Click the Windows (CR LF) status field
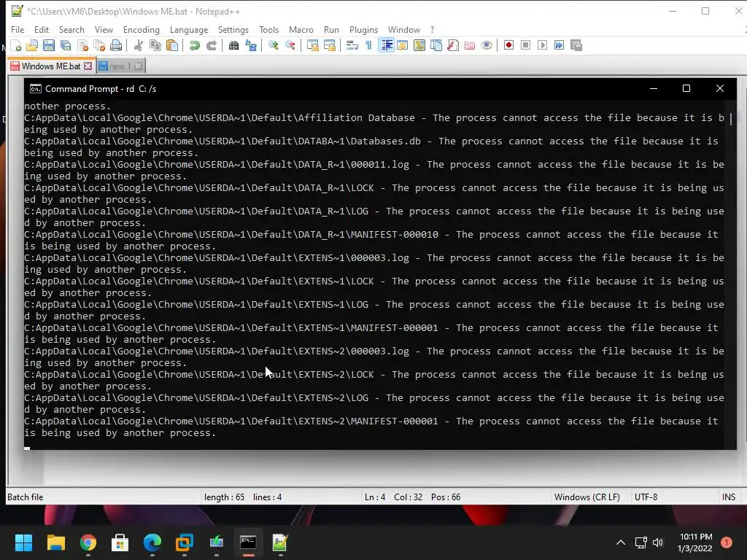 [587, 497]
